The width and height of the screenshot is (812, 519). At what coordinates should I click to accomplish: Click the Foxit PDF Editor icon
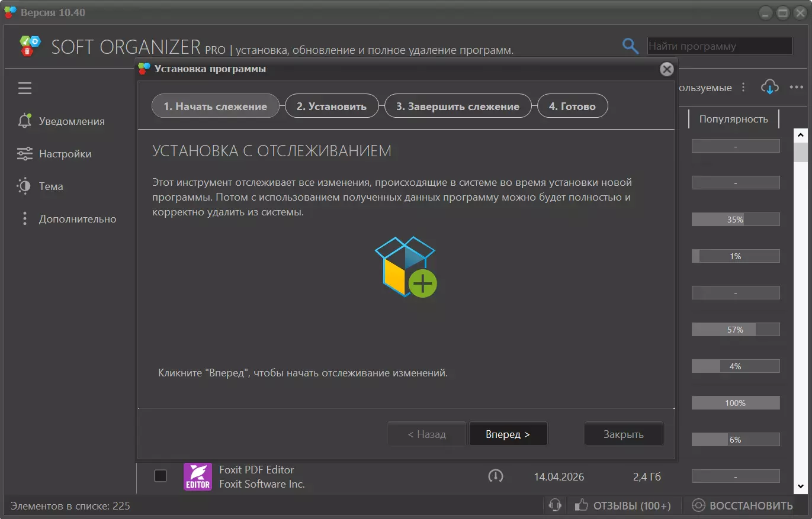pos(197,476)
